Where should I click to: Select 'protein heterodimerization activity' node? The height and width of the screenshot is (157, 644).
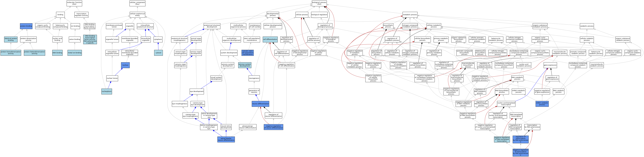(x=34, y=53)
